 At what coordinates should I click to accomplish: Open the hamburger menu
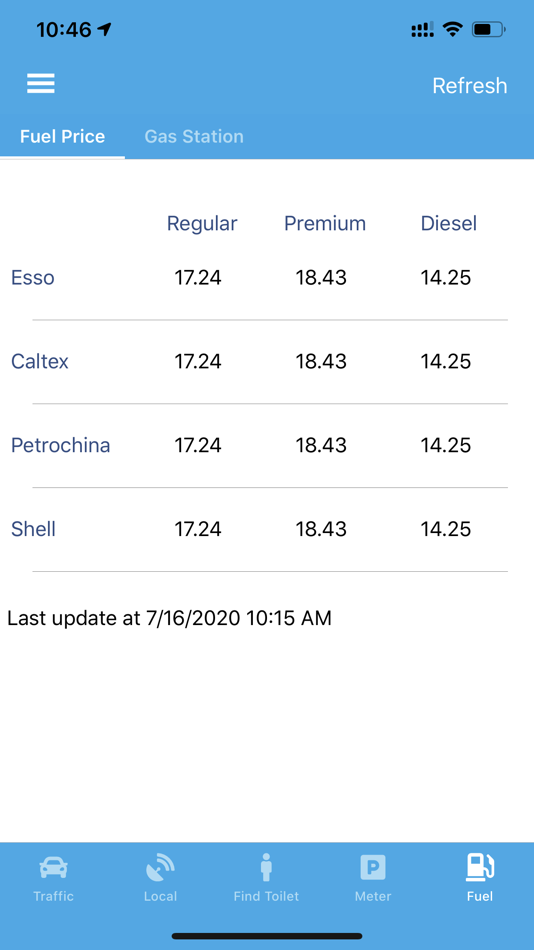[x=41, y=84]
